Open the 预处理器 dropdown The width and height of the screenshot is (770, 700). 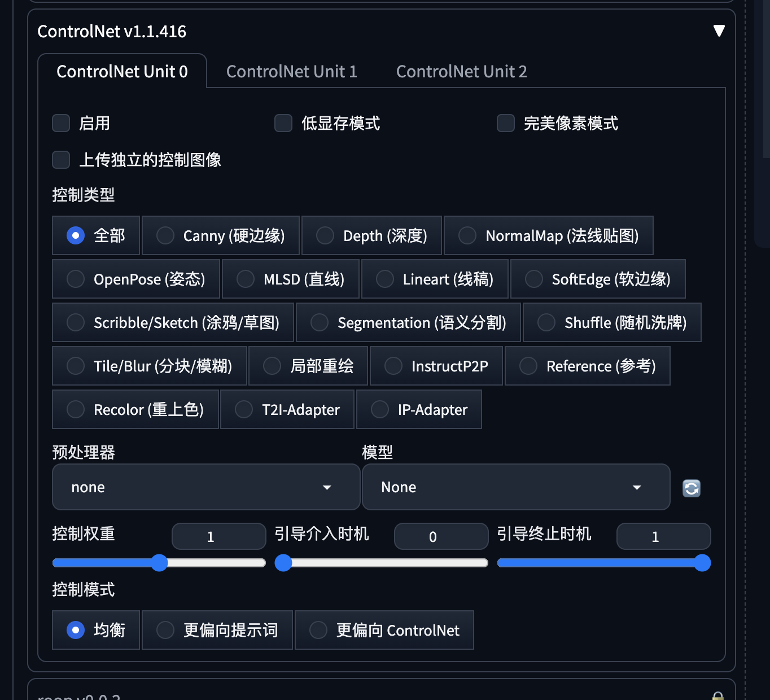[x=206, y=487]
